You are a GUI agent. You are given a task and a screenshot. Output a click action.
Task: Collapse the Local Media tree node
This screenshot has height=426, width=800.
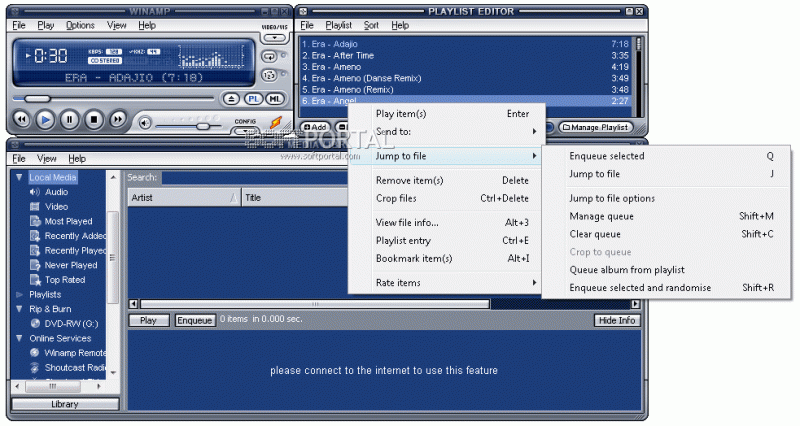19,178
